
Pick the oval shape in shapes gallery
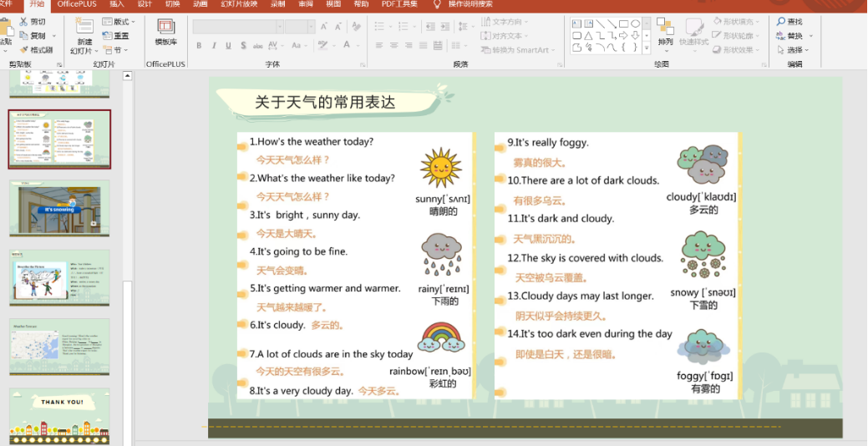pos(635,23)
